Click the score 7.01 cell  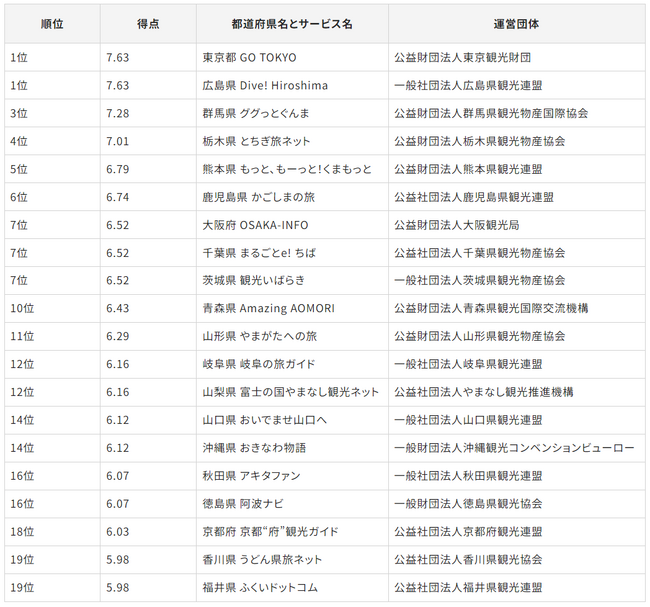pyautogui.click(x=117, y=142)
